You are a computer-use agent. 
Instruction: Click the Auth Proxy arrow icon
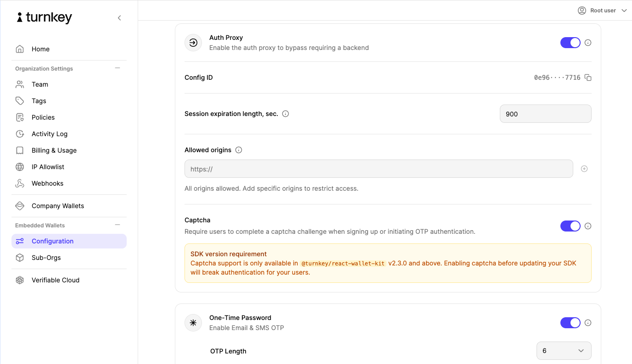(x=193, y=43)
